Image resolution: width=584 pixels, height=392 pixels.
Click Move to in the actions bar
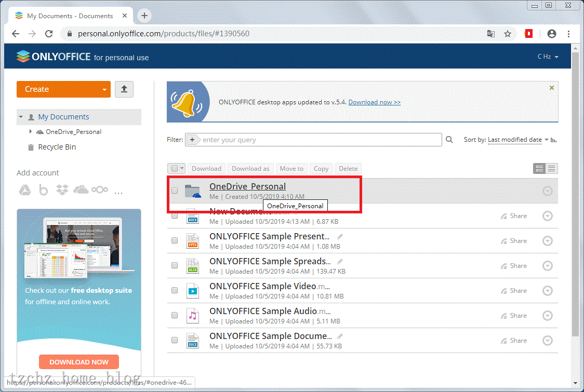click(x=291, y=169)
